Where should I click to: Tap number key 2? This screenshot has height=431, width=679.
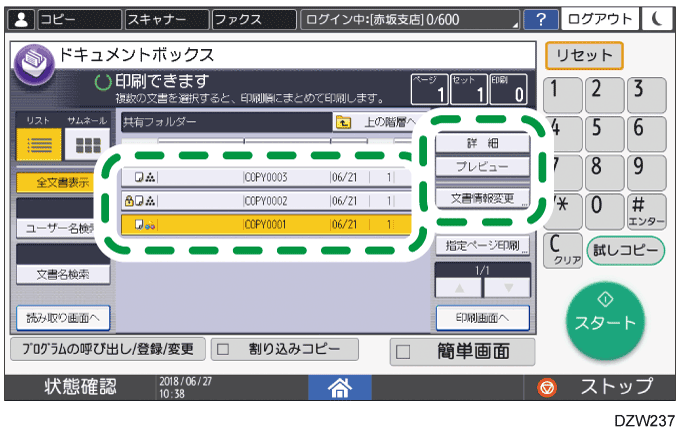pos(605,95)
